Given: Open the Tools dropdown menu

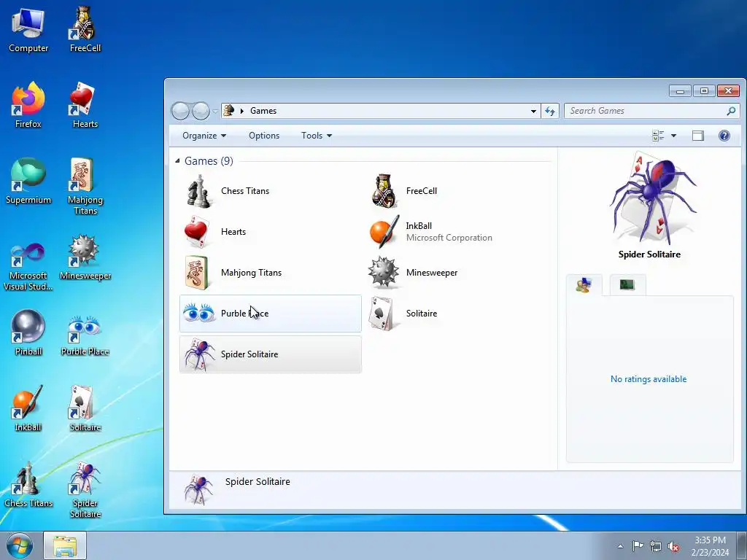Looking at the screenshot, I should 317,136.
